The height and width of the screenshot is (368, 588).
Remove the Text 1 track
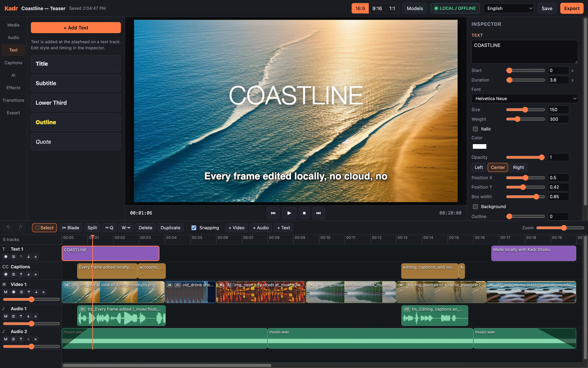coord(36,256)
